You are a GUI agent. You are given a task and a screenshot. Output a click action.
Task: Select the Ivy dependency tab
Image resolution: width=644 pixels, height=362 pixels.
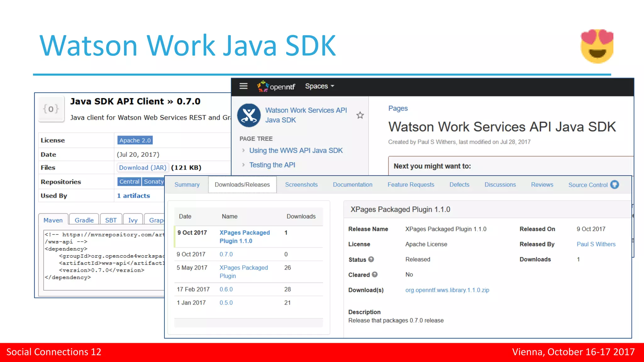tap(133, 220)
